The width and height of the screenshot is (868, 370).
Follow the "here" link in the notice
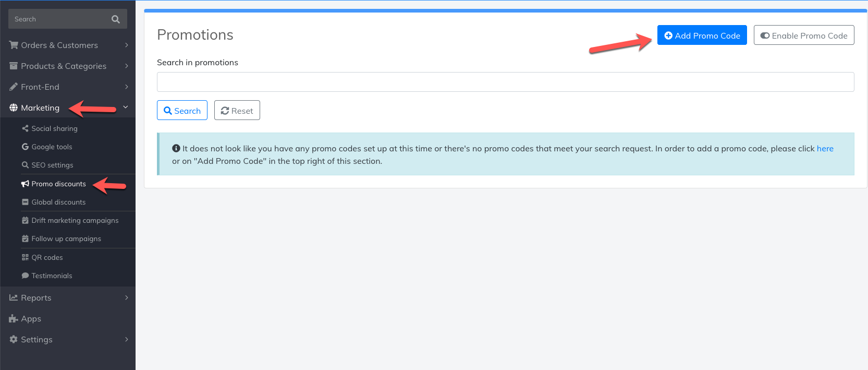coord(825,148)
